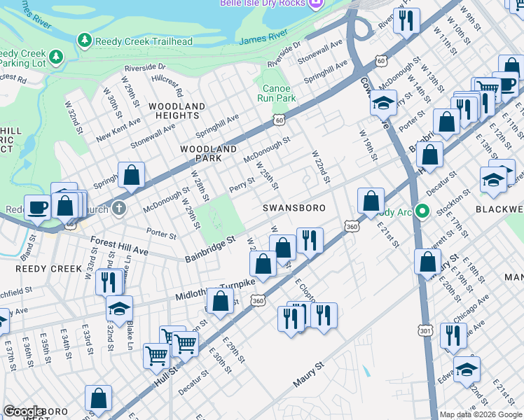
Task: Select the restaurant marker near Riverview at top
Action: [x=406, y=22]
